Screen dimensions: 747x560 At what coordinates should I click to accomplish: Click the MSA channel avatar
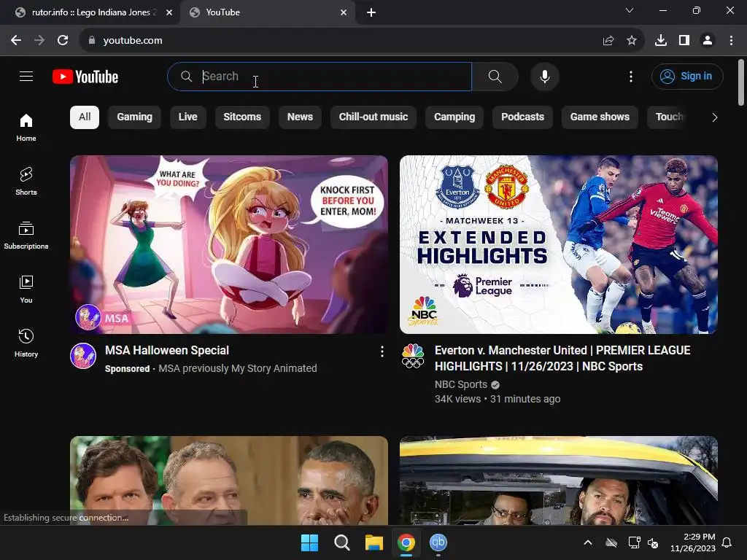(83, 356)
